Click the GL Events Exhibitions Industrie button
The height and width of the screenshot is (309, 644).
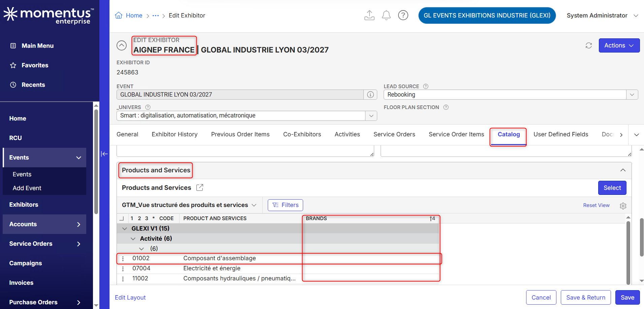tap(487, 15)
